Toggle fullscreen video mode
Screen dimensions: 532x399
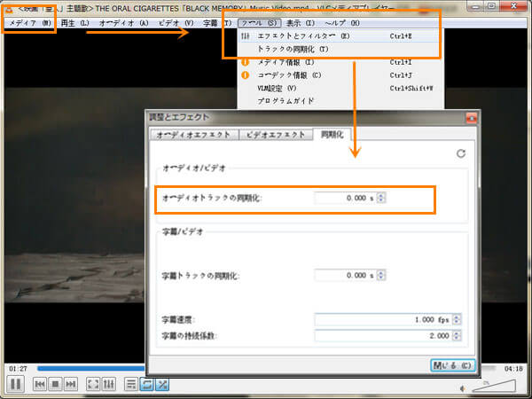93,384
